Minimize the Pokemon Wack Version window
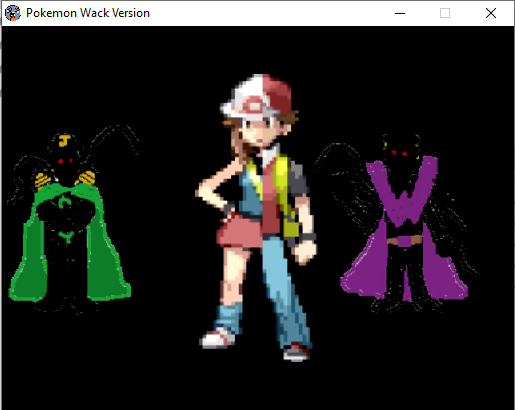Image resolution: width=515 pixels, height=410 pixels. (x=400, y=13)
